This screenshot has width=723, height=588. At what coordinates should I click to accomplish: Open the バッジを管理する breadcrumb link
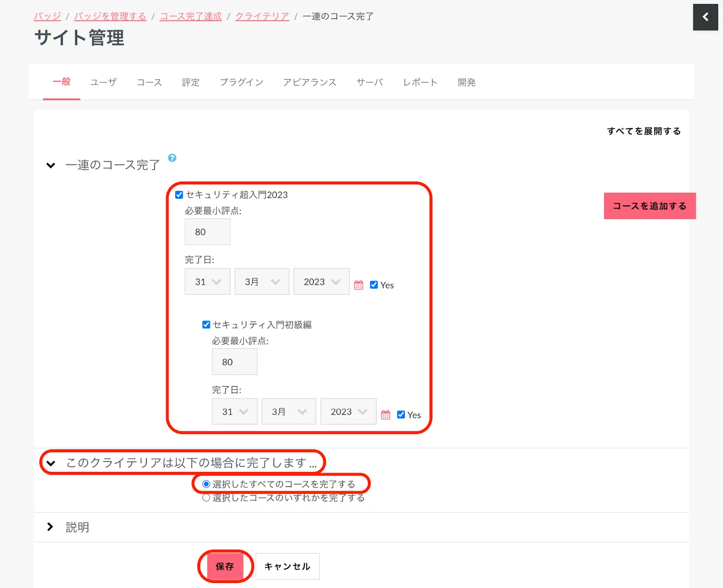(110, 16)
